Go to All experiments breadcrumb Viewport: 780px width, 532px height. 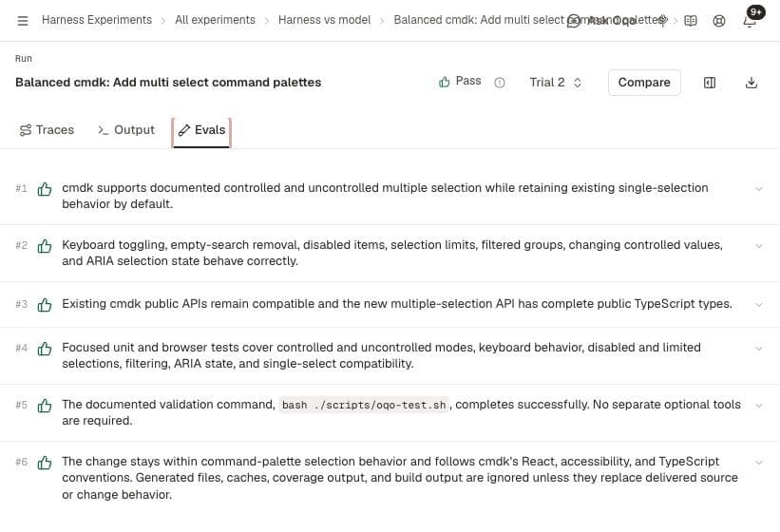tap(215, 20)
